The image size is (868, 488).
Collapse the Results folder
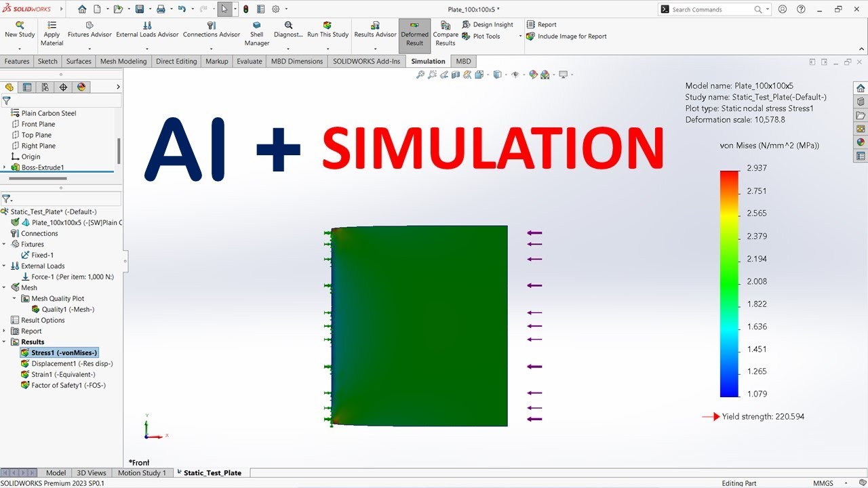[x=5, y=342]
